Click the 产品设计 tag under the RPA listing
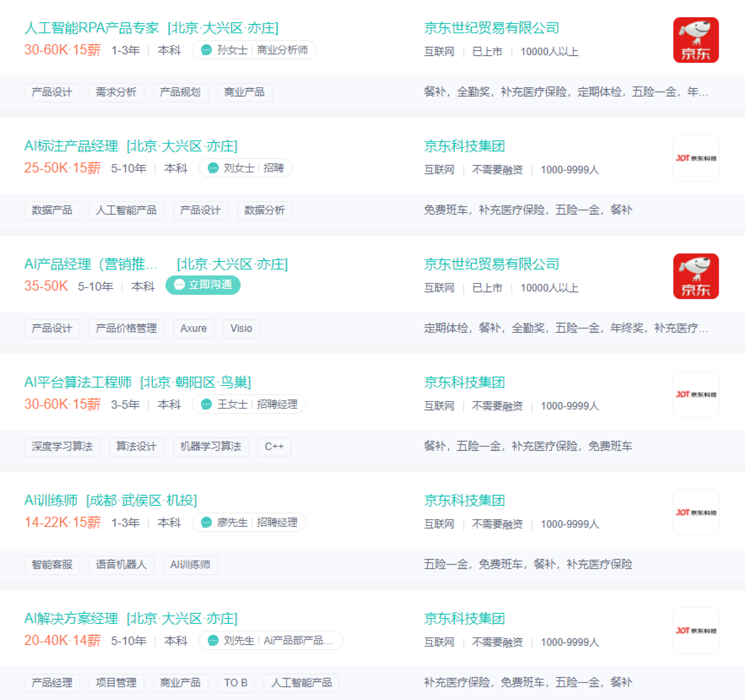745x700 pixels. [x=52, y=92]
